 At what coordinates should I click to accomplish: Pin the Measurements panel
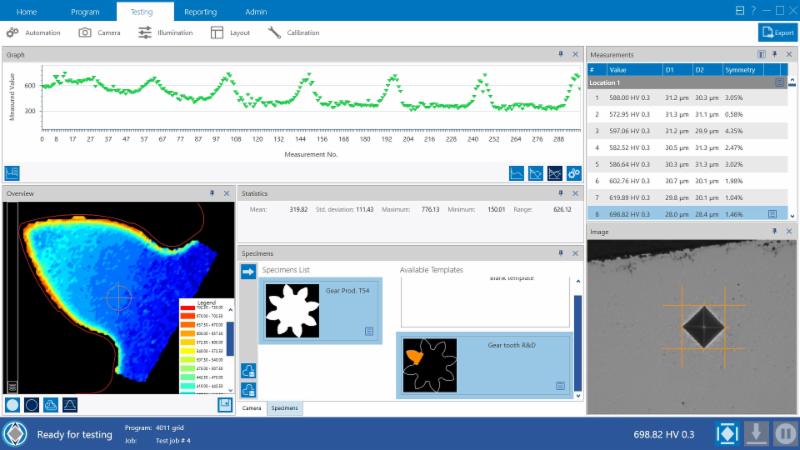point(774,54)
